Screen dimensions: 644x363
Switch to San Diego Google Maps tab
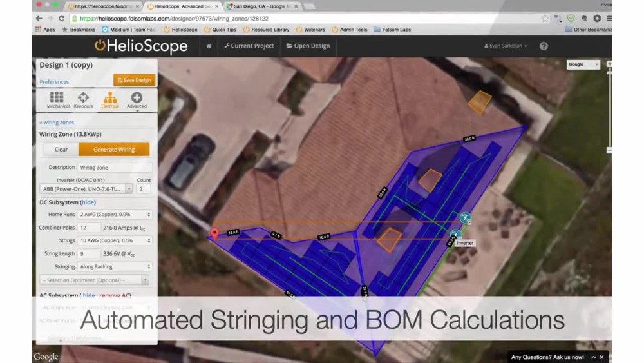coord(262,6)
